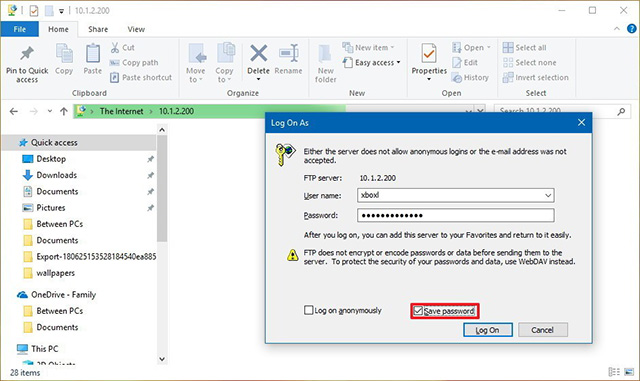Uncheck the Save password checkbox
Screen dimensions: 640x381
point(418,311)
